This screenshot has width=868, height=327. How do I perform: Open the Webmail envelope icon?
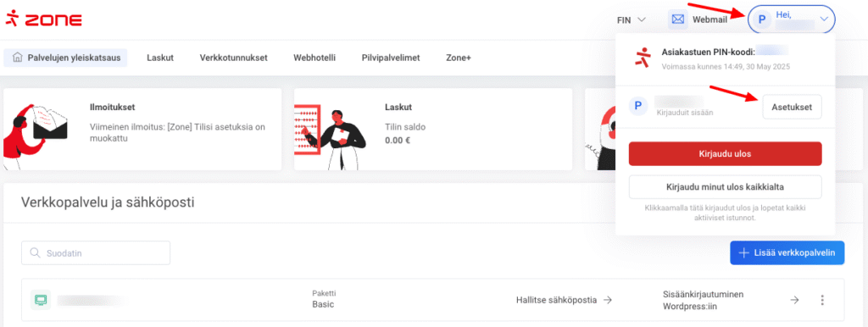(x=677, y=20)
